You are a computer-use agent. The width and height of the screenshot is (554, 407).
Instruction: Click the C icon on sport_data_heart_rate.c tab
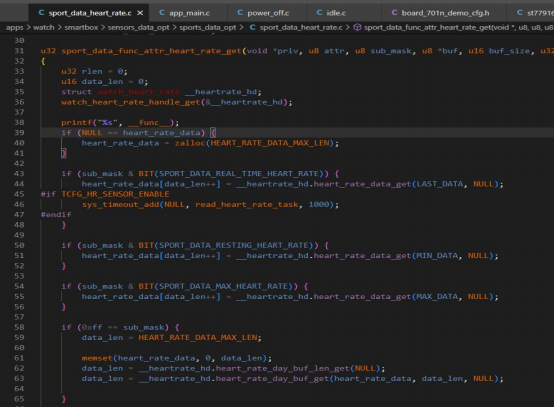click(x=41, y=13)
